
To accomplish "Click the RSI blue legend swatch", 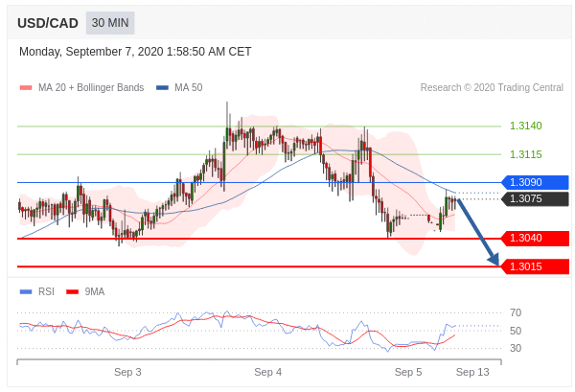I will [26, 292].
